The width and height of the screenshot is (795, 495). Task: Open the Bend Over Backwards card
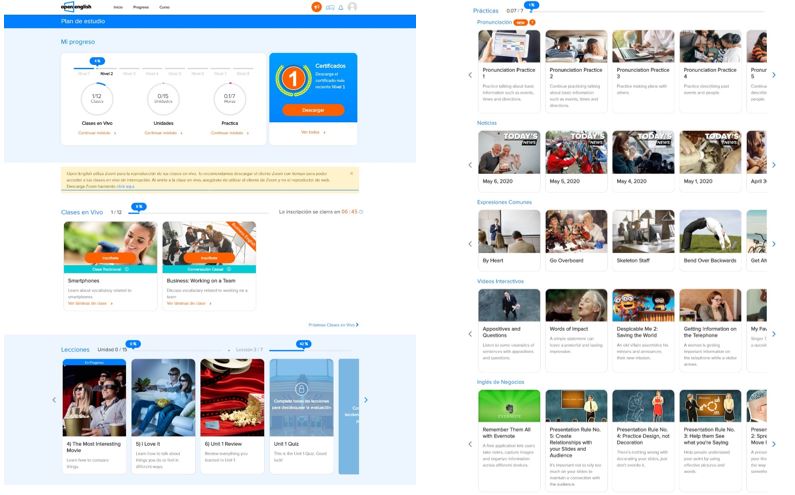pyautogui.click(x=710, y=240)
